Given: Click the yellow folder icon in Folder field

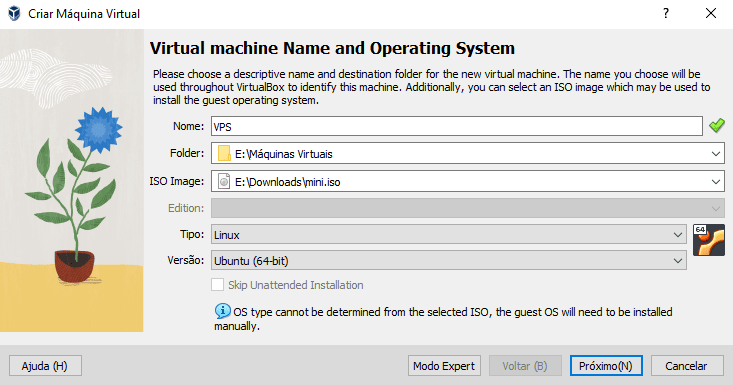Looking at the screenshot, I should point(224,153).
